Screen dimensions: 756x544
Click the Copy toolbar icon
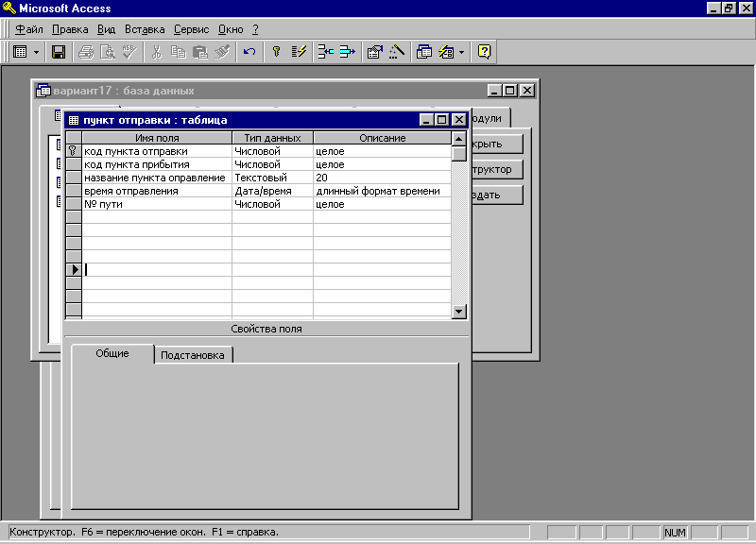[179, 52]
